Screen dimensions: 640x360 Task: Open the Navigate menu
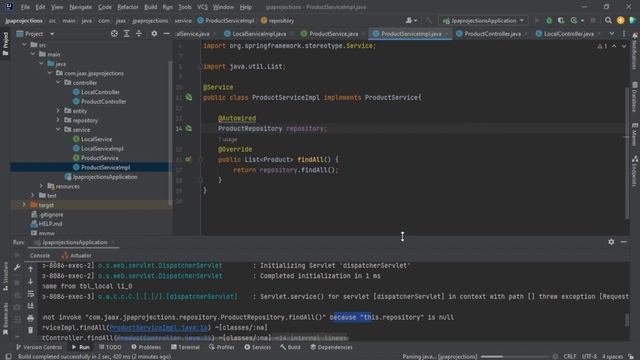[80, 7]
